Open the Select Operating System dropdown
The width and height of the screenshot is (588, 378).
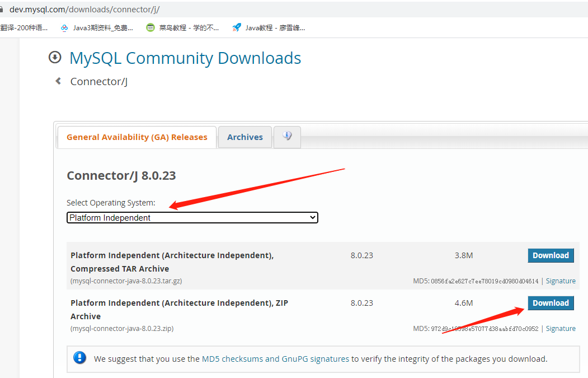click(192, 218)
